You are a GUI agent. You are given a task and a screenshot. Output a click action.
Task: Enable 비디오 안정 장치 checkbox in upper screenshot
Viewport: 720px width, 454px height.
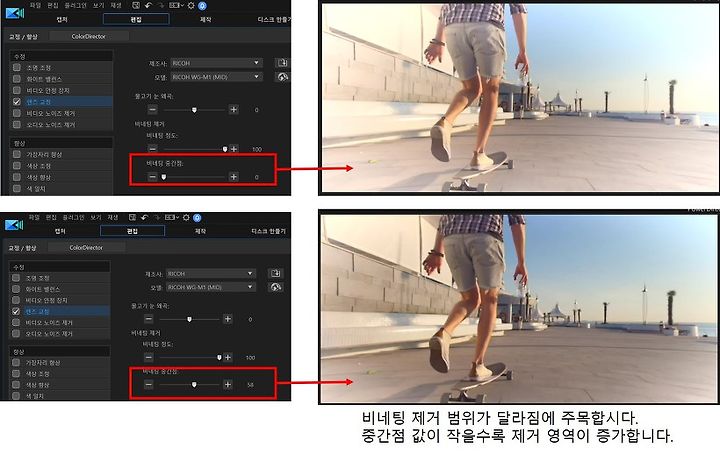(x=17, y=90)
